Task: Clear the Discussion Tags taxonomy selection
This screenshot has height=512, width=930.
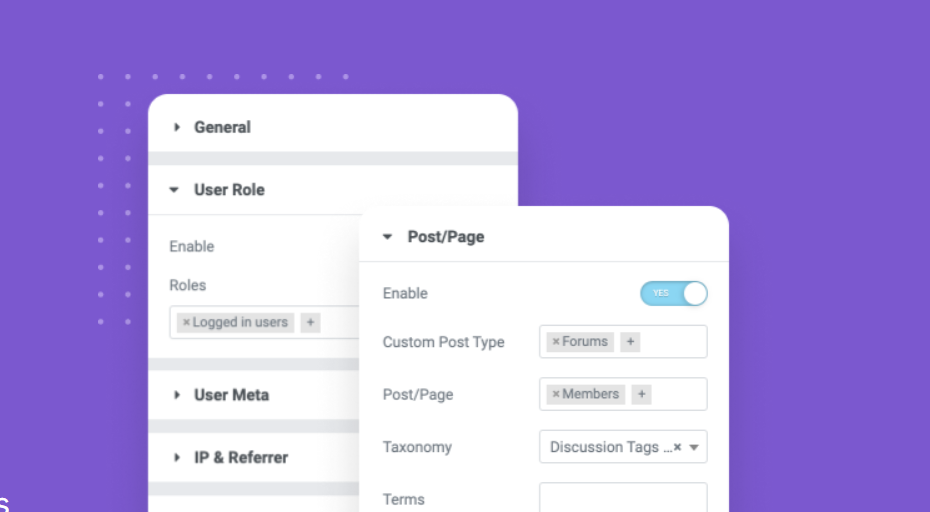Action: (x=677, y=448)
